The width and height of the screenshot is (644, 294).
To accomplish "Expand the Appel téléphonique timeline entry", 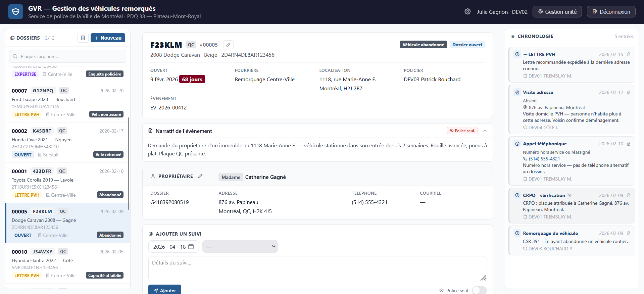I will [x=544, y=144].
